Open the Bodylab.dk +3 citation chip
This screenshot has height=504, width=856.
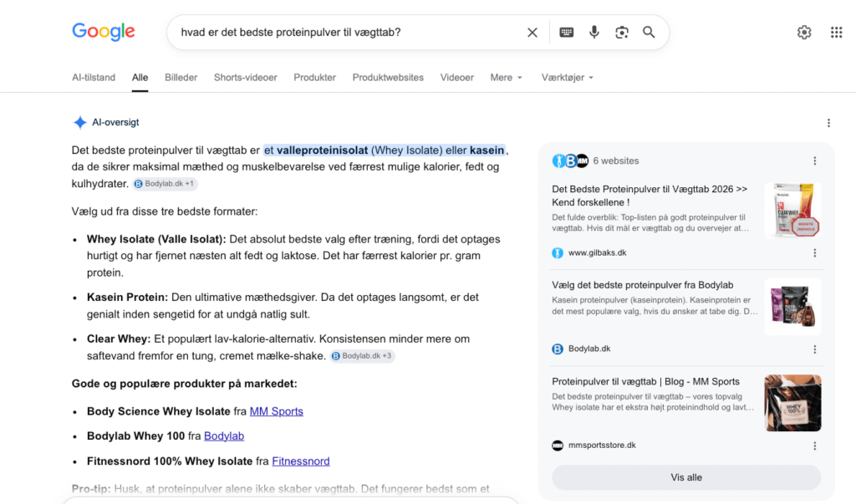363,356
